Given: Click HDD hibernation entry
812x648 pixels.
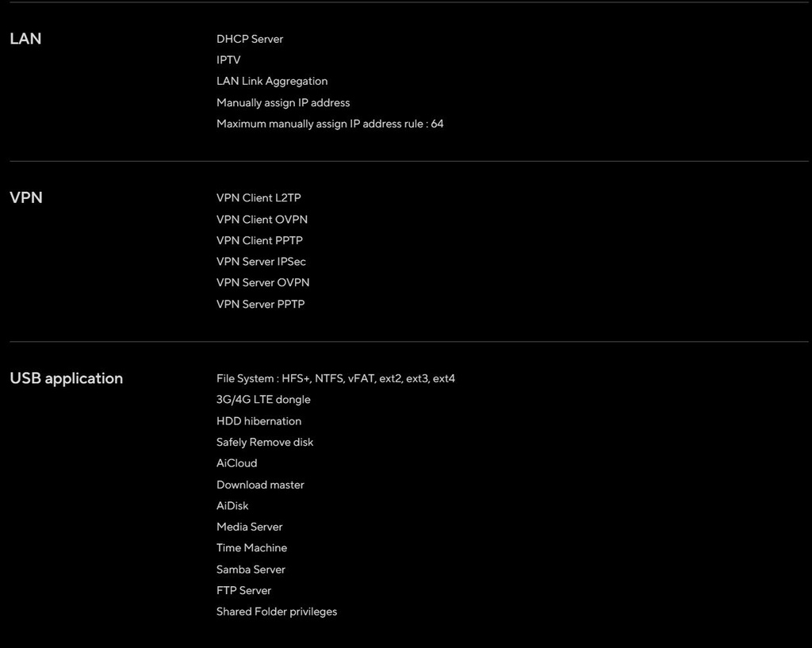Looking at the screenshot, I should 259,421.
